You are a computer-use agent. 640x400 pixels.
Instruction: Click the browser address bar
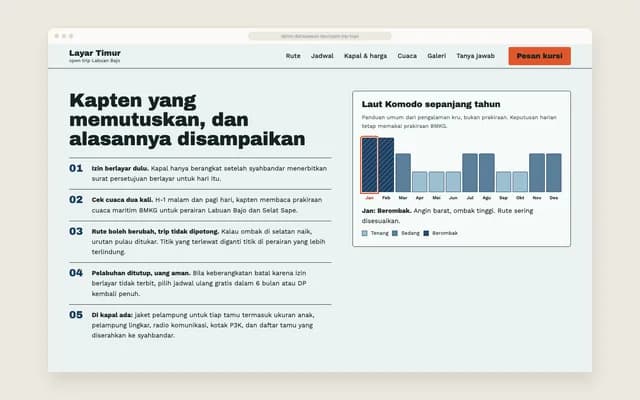(x=320, y=36)
